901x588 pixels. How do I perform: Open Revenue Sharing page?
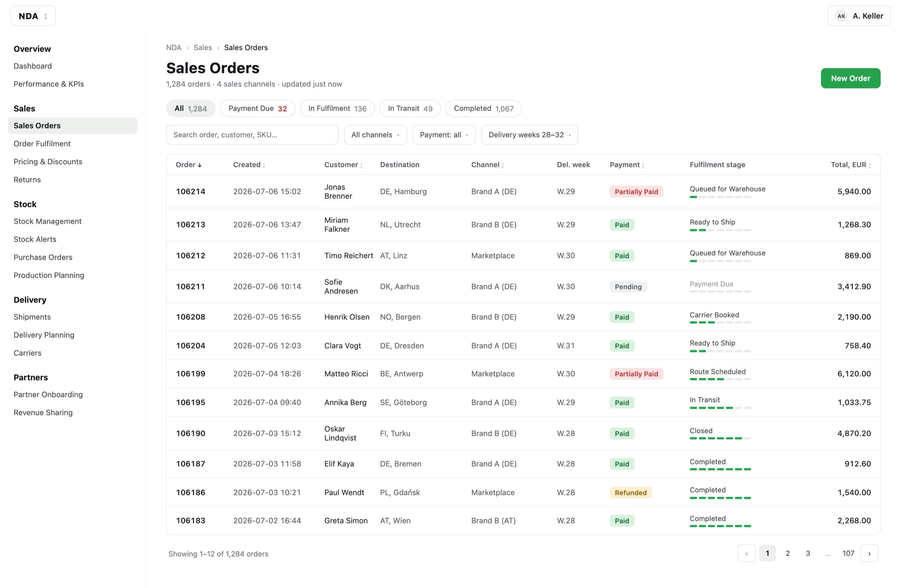(x=43, y=412)
